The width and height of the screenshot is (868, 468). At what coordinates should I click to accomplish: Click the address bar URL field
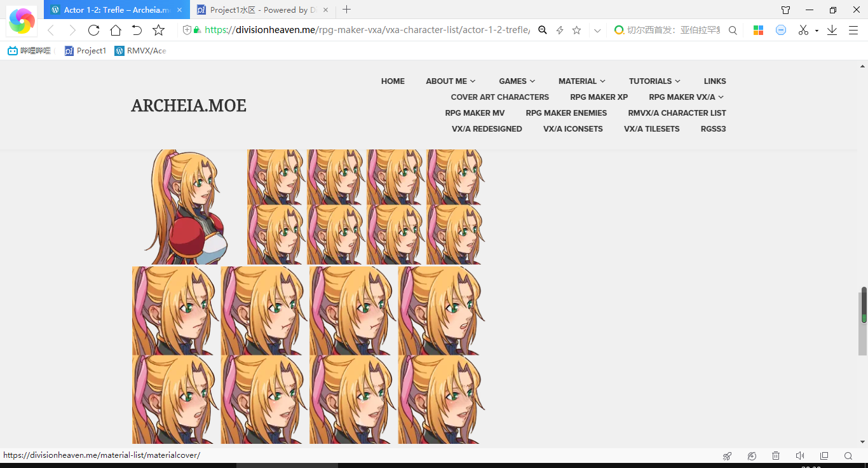[x=367, y=31]
